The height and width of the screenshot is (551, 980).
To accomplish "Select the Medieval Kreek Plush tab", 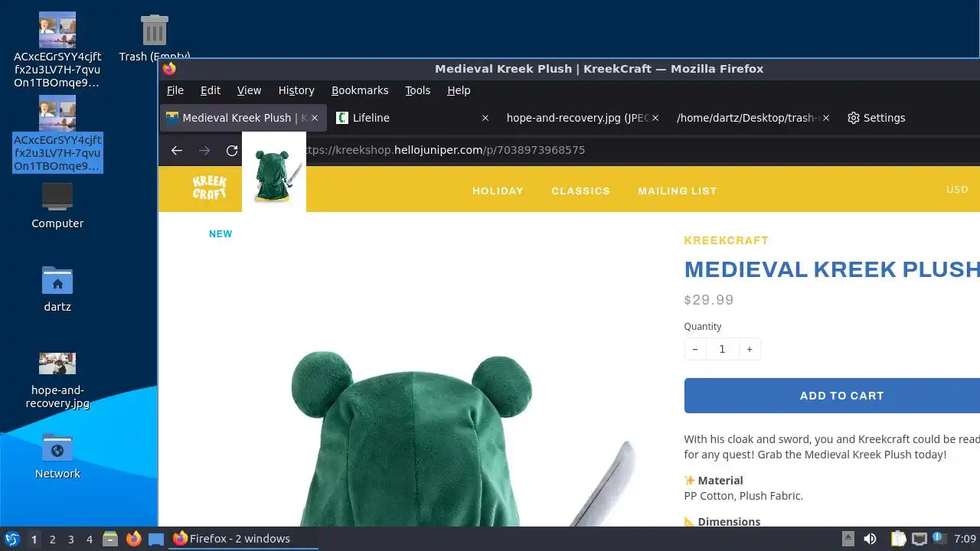I will [243, 118].
